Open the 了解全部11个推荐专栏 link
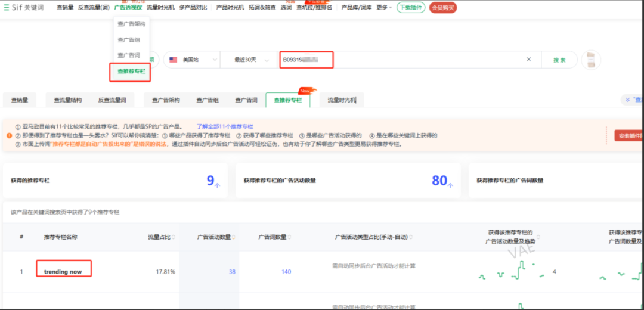This screenshot has height=310, width=644. pyautogui.click(x=225, y=126)
